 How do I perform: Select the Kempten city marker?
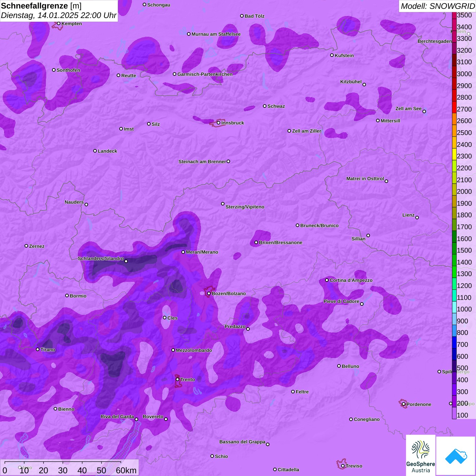58,23
